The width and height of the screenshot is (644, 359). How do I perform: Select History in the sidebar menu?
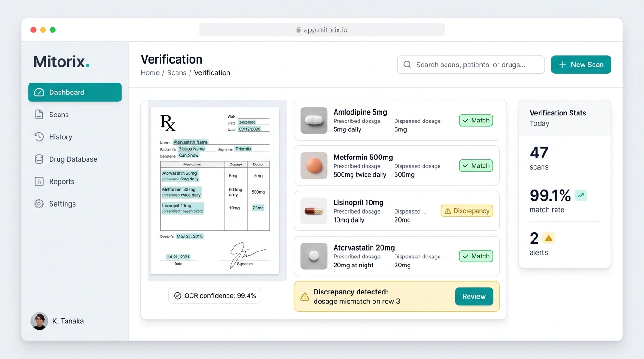point(60,137)
